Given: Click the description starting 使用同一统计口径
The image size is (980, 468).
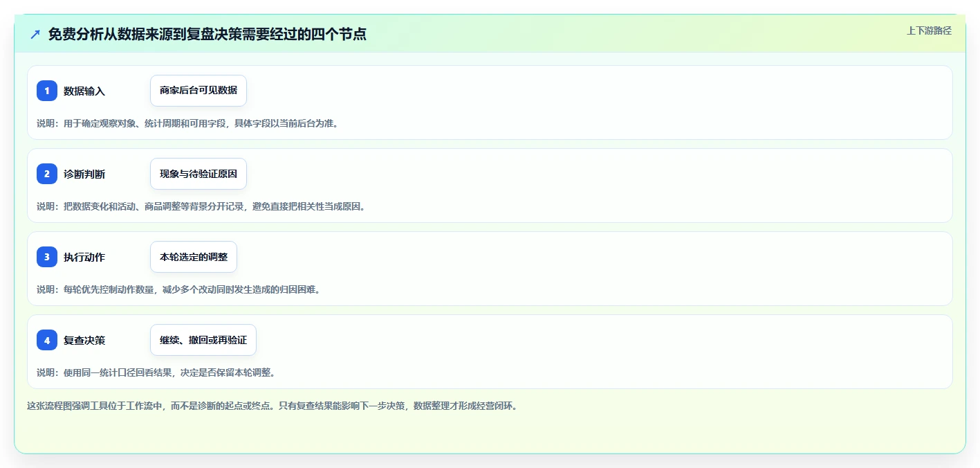Looking at the screenshot, I should point(156,372).
